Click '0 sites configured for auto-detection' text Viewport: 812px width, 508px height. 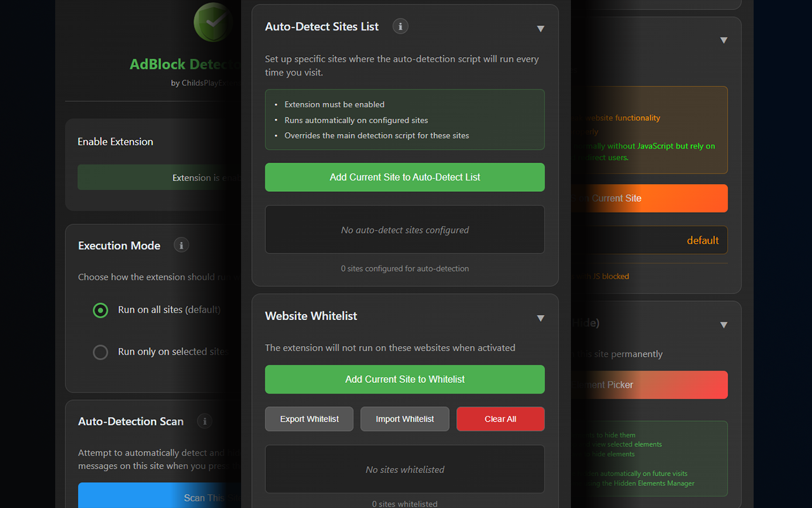click(x=405, y=269)
